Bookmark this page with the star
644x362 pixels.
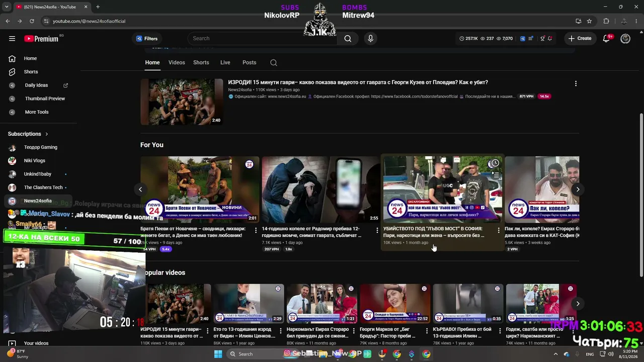589,21
